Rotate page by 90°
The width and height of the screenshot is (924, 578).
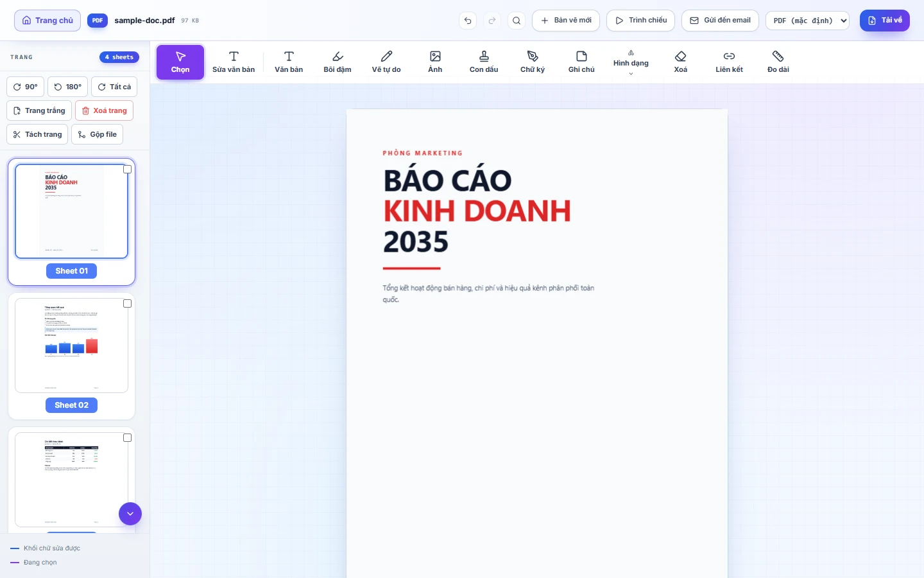pos(26,87)
